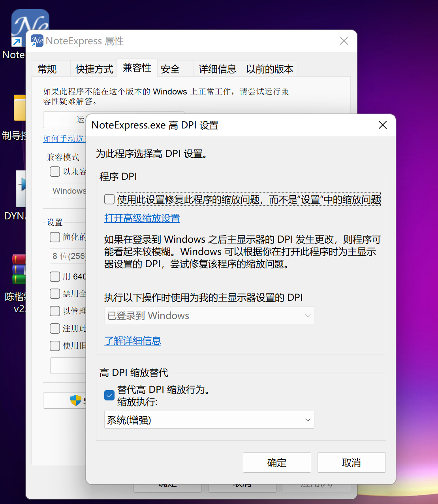Click the 程序 DPI group label
The image size is (438, 504).
pos(118,176)
